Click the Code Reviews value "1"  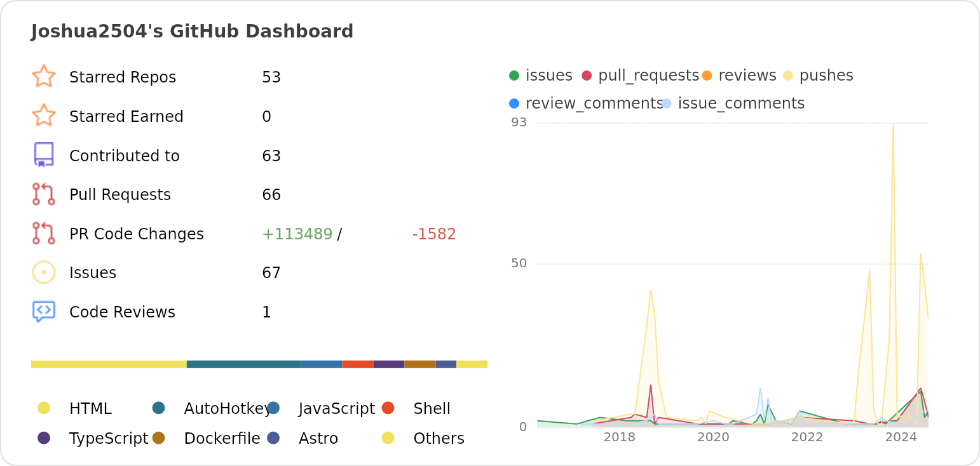[x=266, y=312]
